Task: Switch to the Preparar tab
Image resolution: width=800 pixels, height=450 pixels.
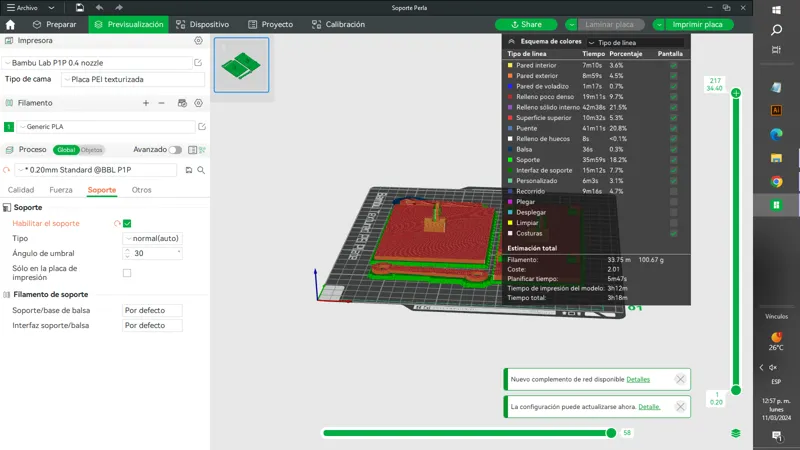Action: click(54, 24)
